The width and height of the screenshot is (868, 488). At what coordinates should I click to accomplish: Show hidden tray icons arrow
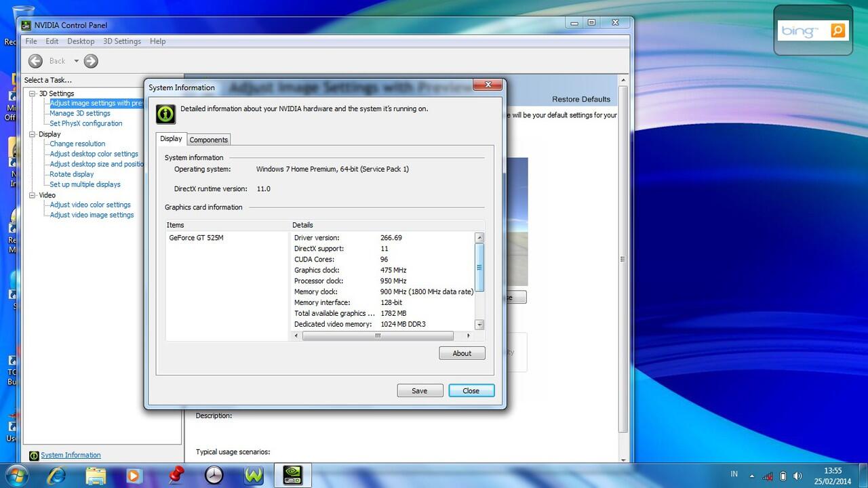751,476
